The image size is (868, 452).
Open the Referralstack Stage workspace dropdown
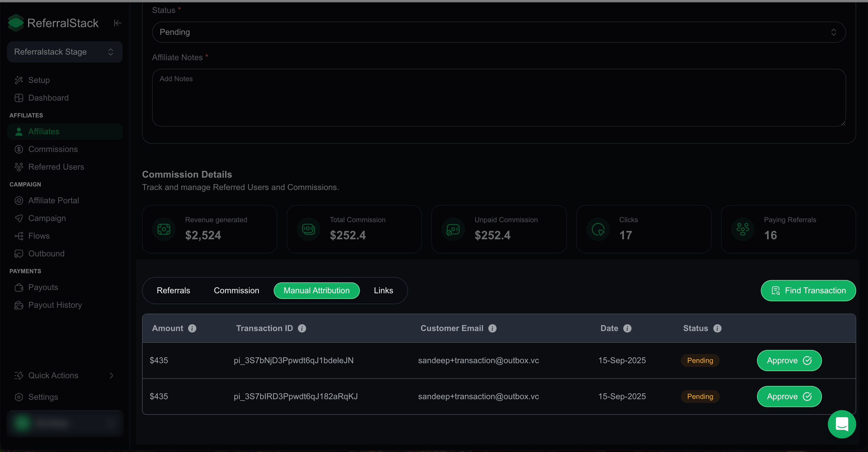pyautogui.click(x=65, y=52)
